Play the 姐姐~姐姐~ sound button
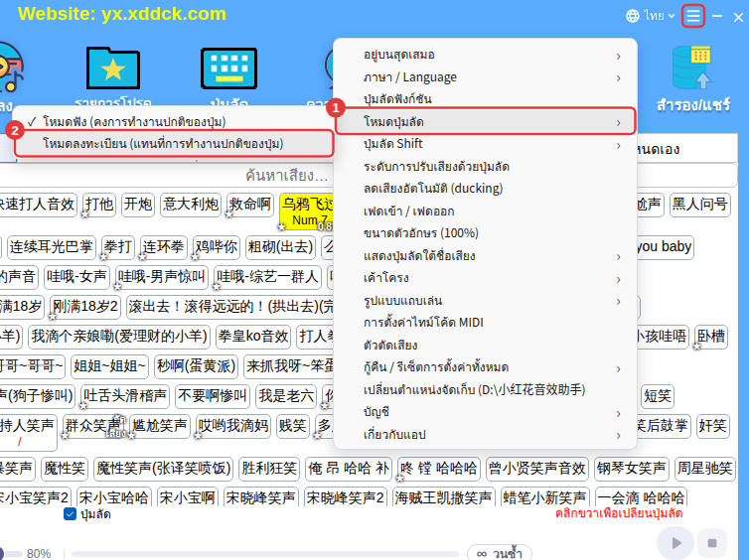The height and width of the screenshot is (560, 749). 109,366
